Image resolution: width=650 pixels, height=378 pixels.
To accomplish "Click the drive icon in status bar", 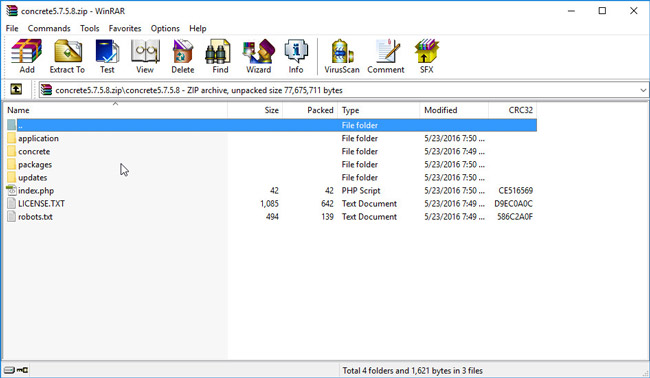I will point(9,370).
